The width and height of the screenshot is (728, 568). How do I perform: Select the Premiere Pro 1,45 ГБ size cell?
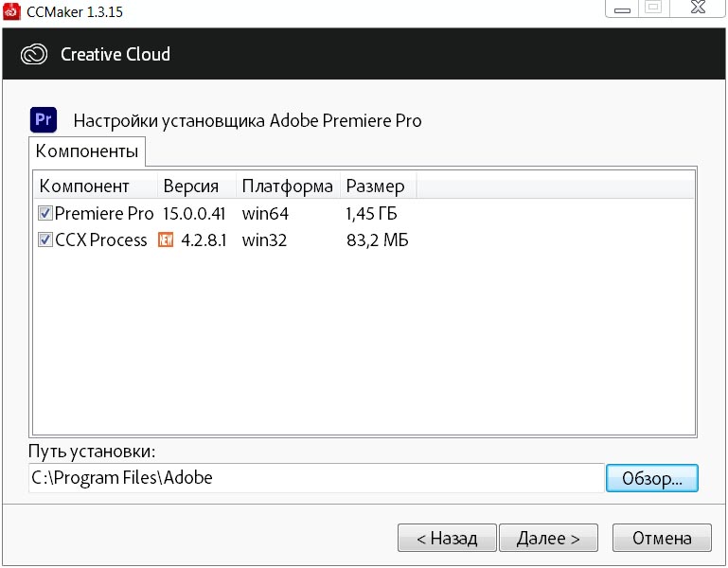(371, 214)
